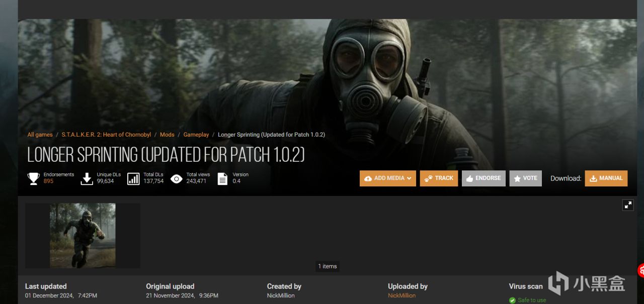This screenshot has height=304, width=644.
Task: Click the Endorsements trophy icon
Action: [34, 178]
